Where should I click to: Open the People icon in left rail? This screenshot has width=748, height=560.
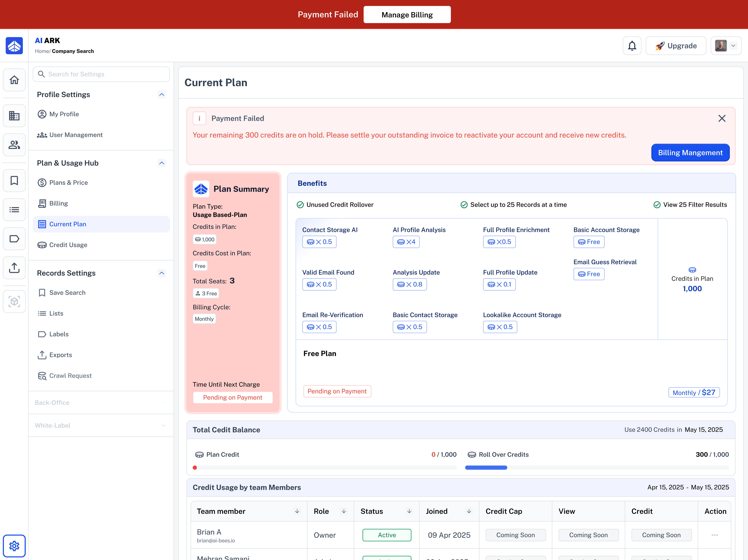click(14, 145)
